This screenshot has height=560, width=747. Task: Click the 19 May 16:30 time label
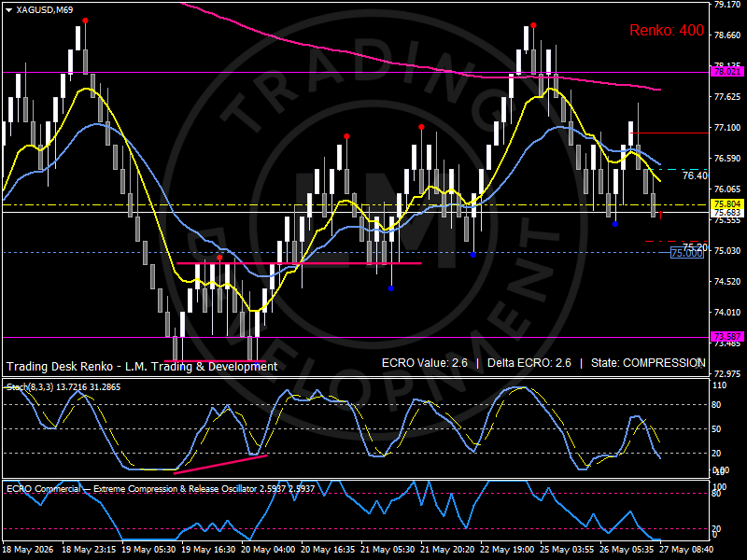208,550
